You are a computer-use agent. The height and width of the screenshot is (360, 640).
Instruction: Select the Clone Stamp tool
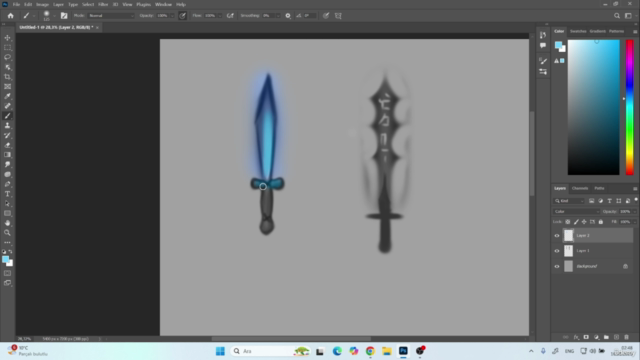pyautogui.click(x=7, y=126)
